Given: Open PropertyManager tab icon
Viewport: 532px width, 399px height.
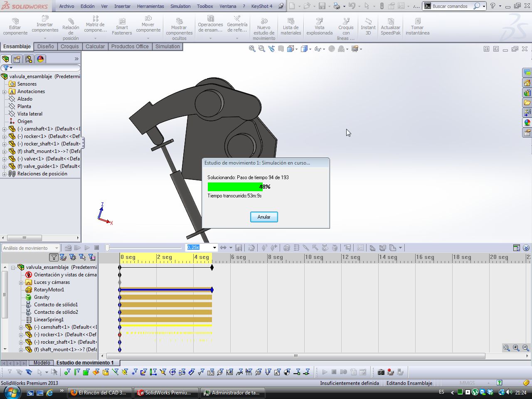Looking at the screenshot, I should (x=17, y=59).
